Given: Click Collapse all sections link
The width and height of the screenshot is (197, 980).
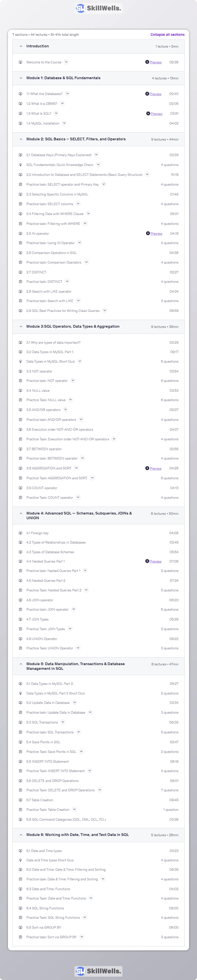Looking at the screenshot, I should [167, 35].
